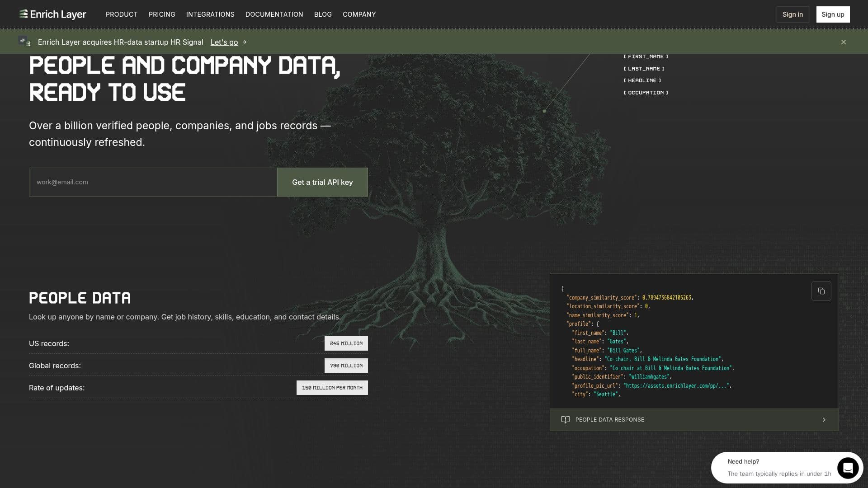Select the 790 MILLION global records badge

[346, 366]
